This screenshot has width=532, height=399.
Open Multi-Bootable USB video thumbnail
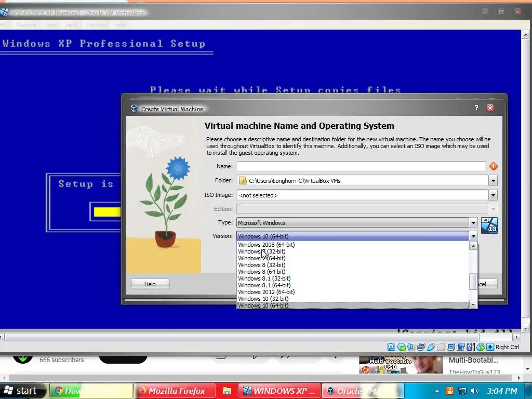[x=401, y=365]
